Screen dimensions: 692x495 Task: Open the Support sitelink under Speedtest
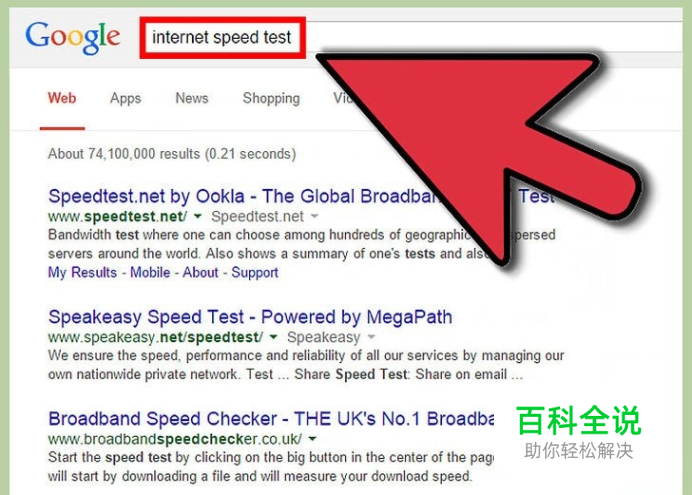(x=255, y=272)
